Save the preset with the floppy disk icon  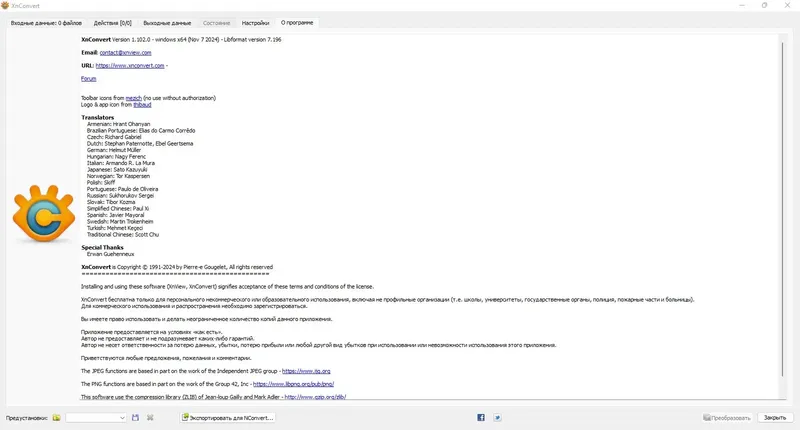[x=135, y=418]
